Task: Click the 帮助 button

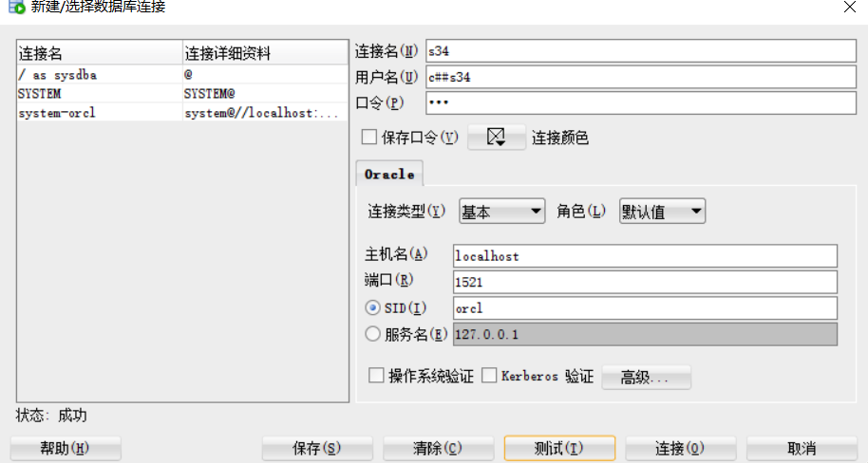Action: point(66,448)
